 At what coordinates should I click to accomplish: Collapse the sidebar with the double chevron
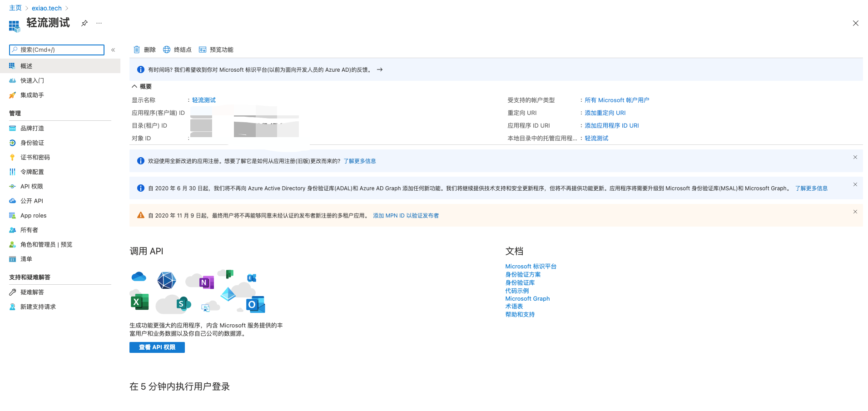(x=113, y=50)
